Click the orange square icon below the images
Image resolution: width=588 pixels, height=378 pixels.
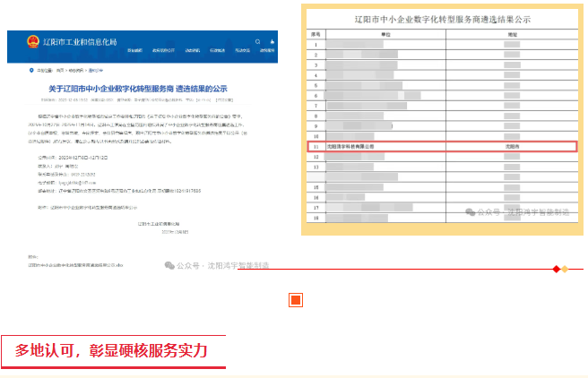[295, 299]
